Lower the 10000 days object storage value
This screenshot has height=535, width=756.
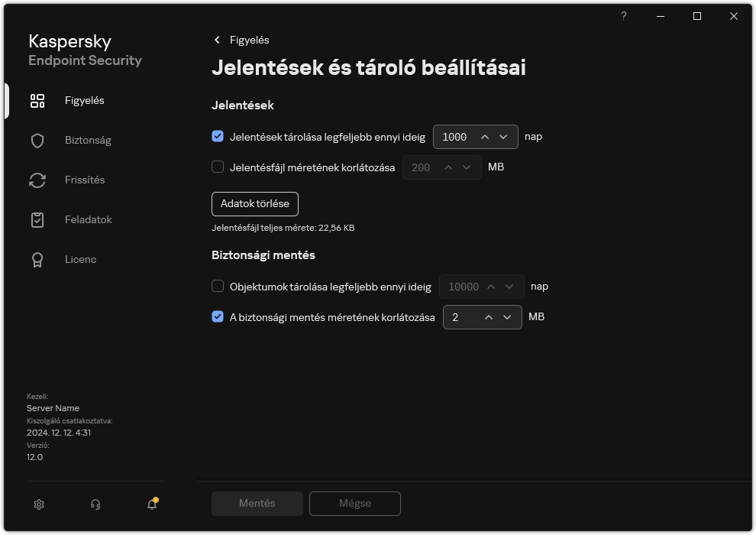click(x=509, y=287)
